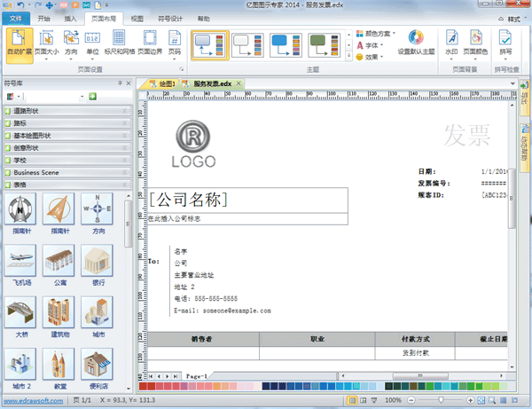Open the 页码 page number menu

175,45
